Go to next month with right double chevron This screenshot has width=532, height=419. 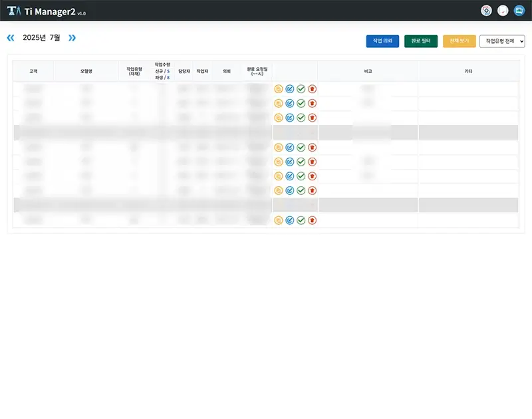pos(70,39)
